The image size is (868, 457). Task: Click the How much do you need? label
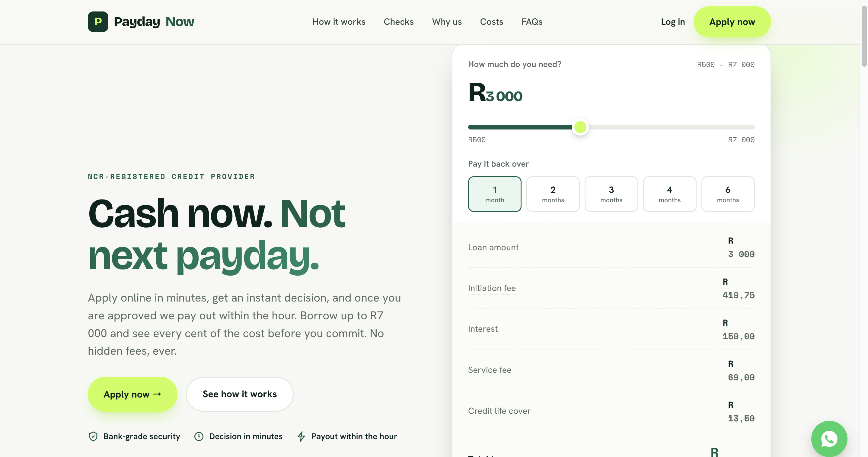point(515,64)
